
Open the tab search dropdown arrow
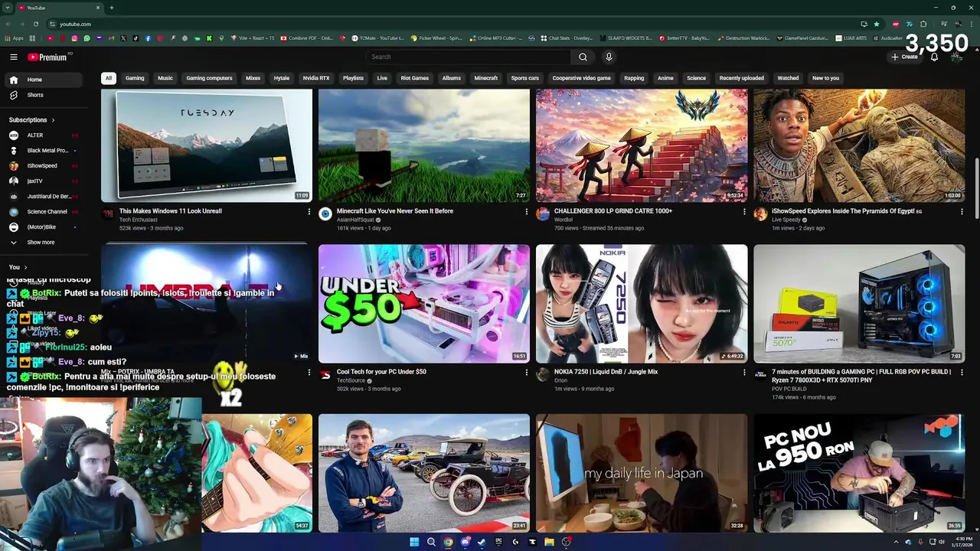click(8, 8)
